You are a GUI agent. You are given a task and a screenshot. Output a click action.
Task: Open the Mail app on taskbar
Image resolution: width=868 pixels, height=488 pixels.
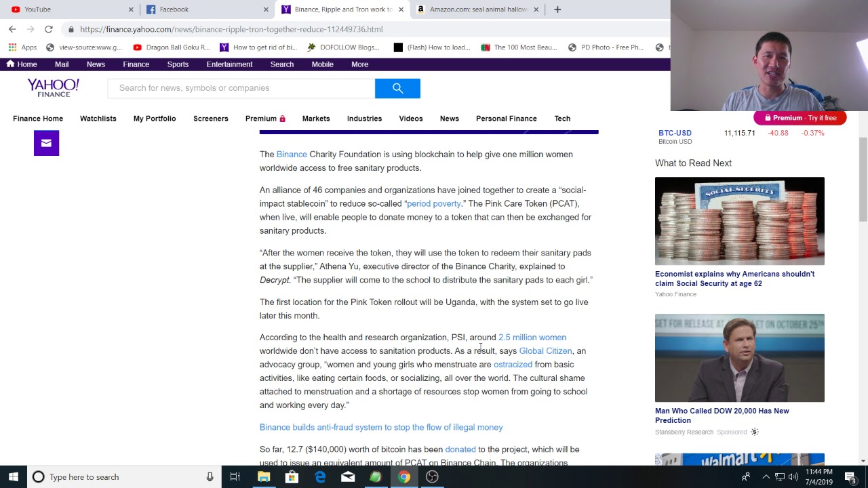[x=348, y=477]
